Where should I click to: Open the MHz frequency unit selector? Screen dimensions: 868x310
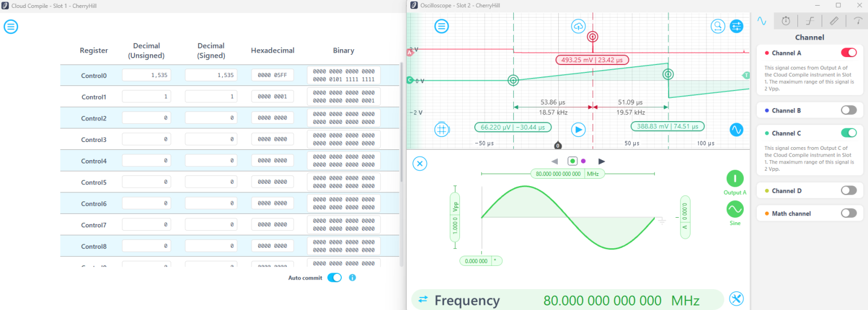593,174
